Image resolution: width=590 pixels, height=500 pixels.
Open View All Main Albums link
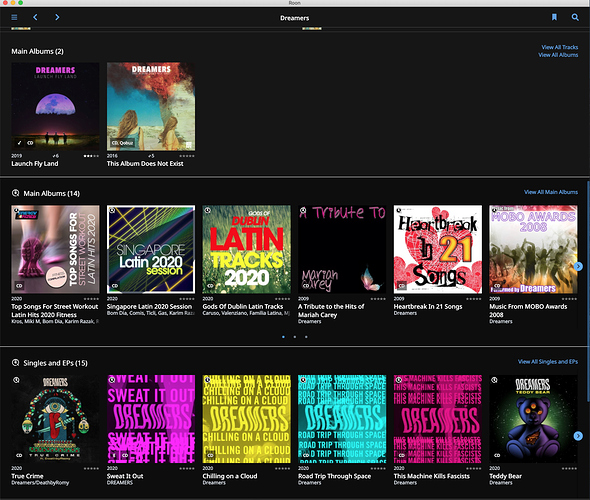point(551,192)
